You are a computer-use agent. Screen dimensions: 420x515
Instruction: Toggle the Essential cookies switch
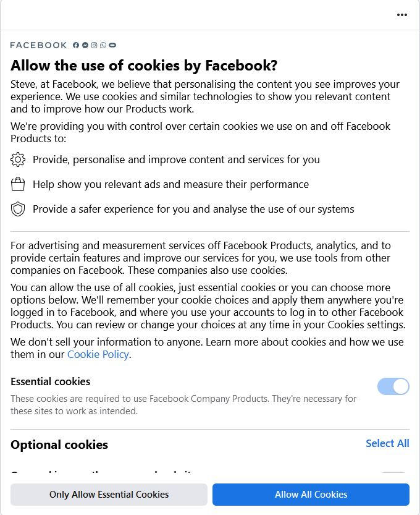(393, 386)
